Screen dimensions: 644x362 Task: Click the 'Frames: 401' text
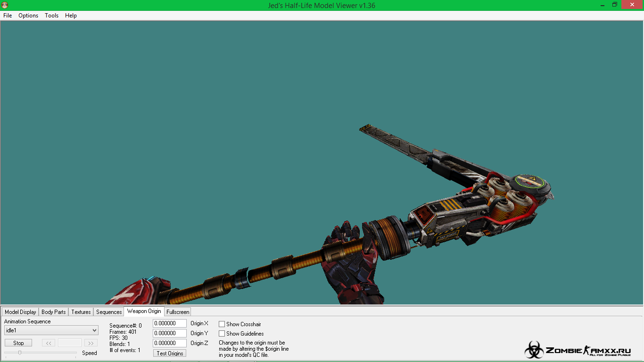pyautogui.click(x=123, y=332)
